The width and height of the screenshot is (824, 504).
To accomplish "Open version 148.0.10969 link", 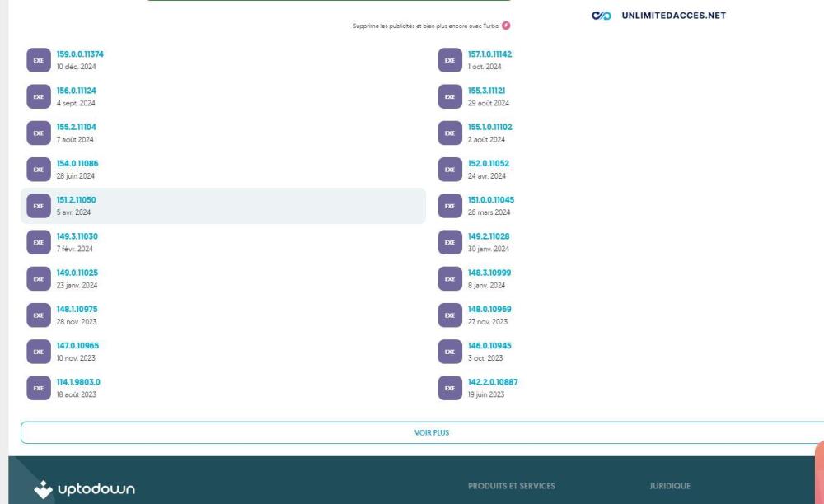I will pos(489,309).
